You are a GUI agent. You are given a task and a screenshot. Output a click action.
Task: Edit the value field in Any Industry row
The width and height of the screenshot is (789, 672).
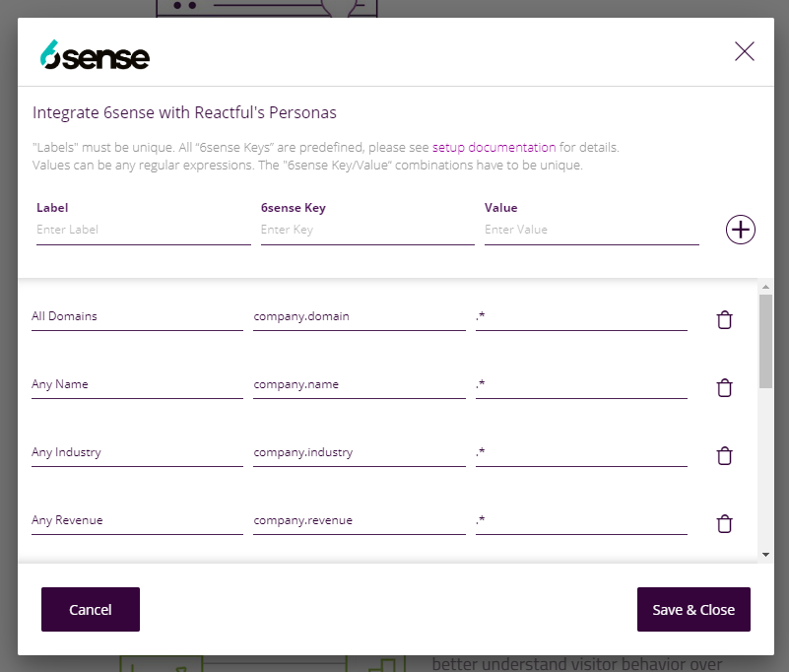(581, 452)
